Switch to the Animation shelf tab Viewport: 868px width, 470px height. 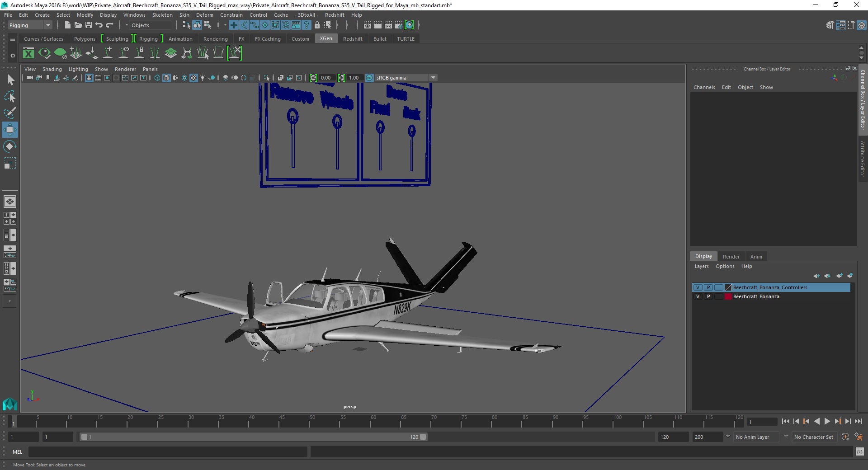(180, 39)
